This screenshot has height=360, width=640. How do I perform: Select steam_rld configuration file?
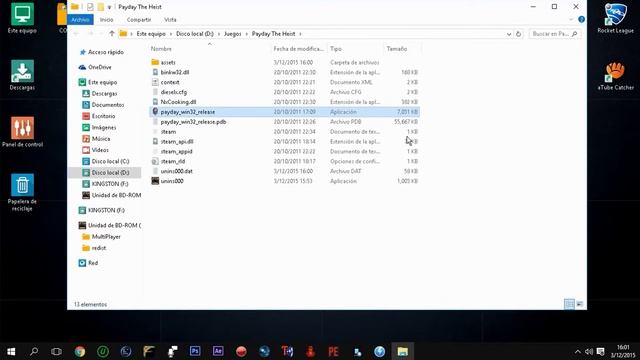(173, 161)
